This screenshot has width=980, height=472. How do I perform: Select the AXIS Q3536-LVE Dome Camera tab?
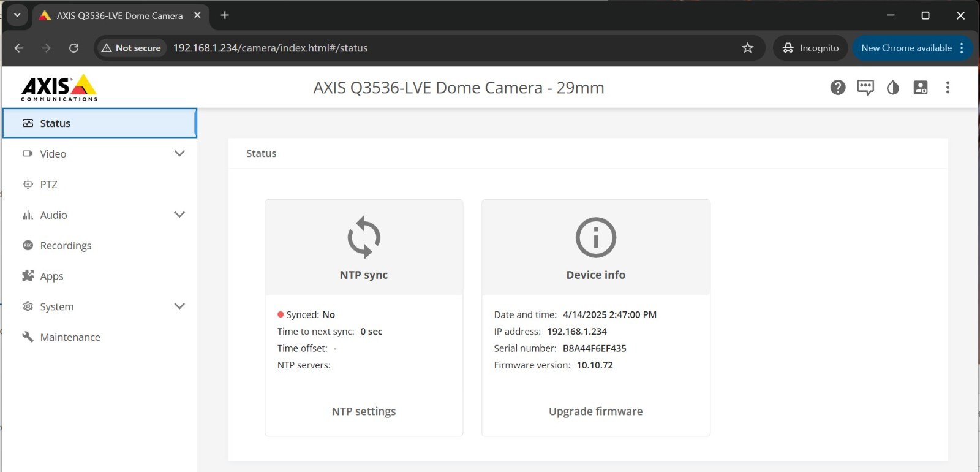[120, 15]
